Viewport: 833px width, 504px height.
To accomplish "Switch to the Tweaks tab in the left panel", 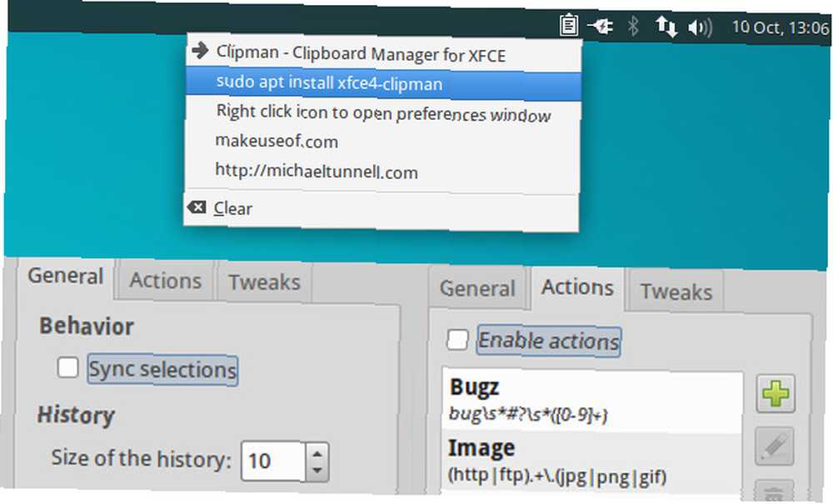I will click(264, 282).
